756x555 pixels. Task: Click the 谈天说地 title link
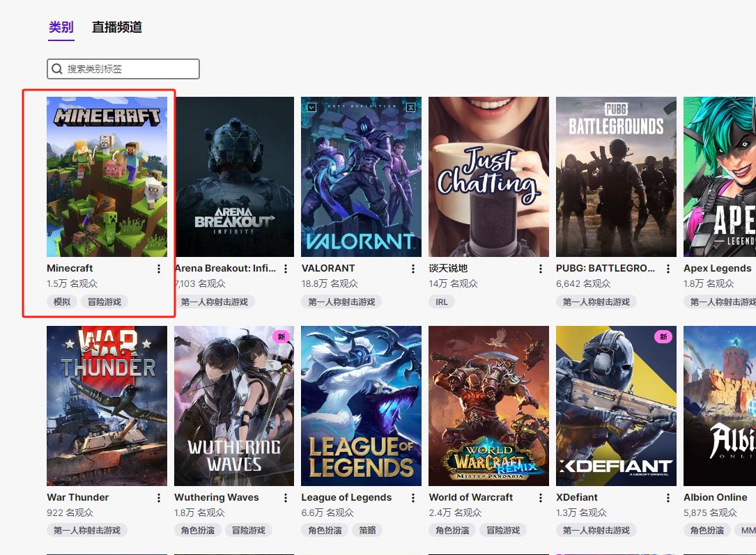449,268
